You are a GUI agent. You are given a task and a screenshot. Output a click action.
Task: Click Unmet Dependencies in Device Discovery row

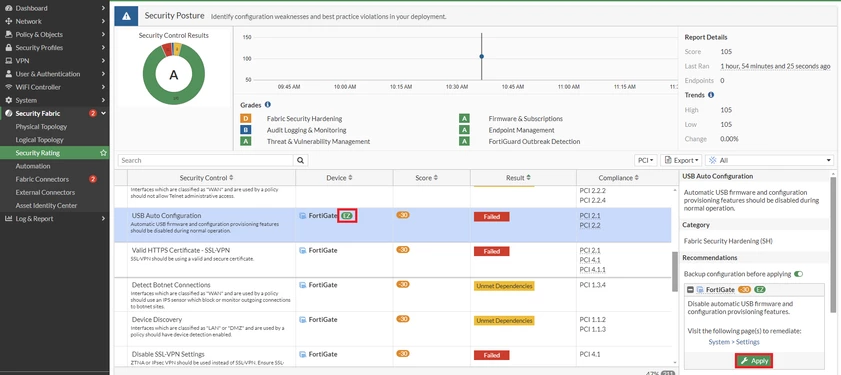[x=504, y=321]
